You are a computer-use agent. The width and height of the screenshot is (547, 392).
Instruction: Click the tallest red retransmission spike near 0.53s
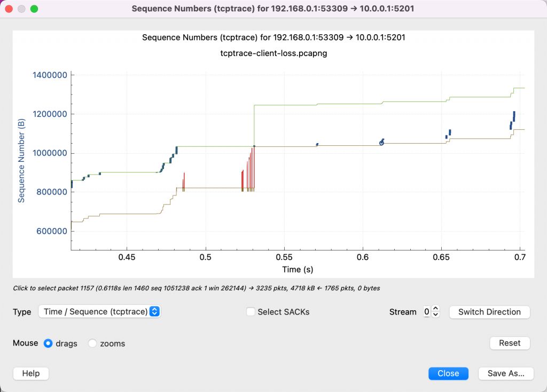click(x=254, y=168)
